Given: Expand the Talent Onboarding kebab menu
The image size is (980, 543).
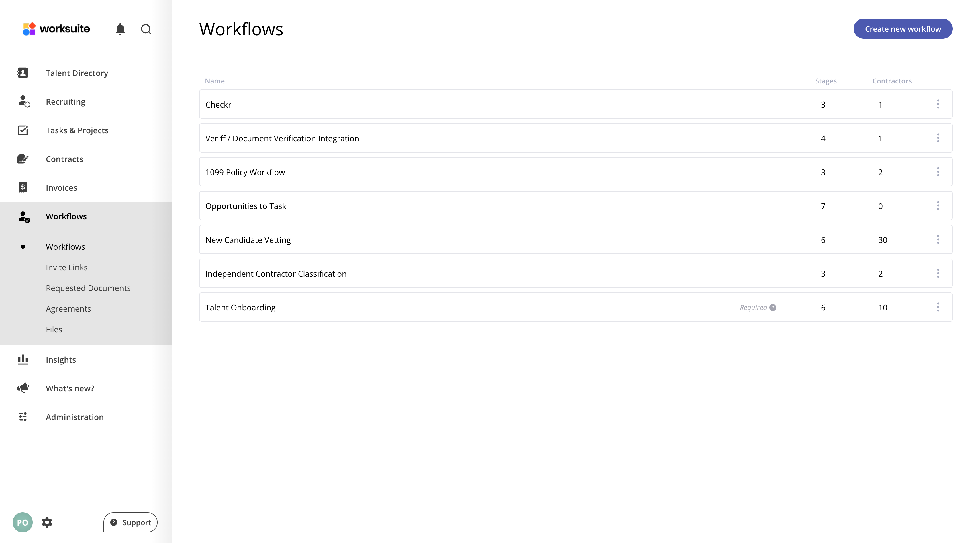Looking at the screenshot, I should pyautogui.click(x=938, y=307).
